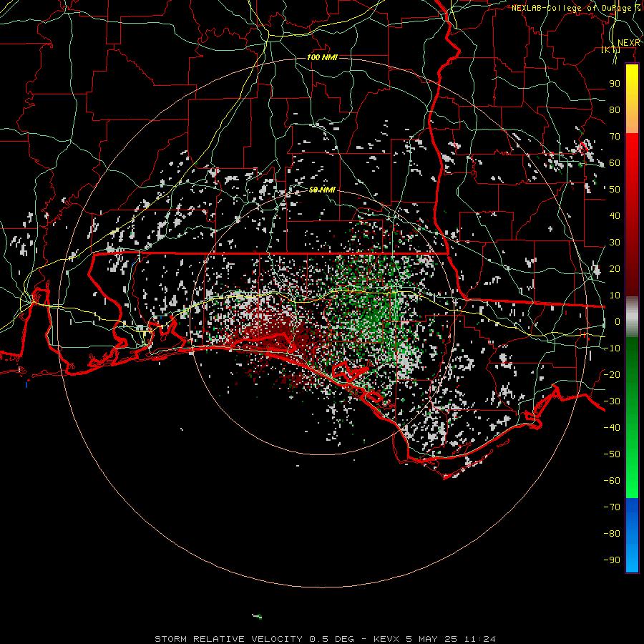Click the "11:24" timestamp in the caption
644x644 pixels.
(479, 639)
